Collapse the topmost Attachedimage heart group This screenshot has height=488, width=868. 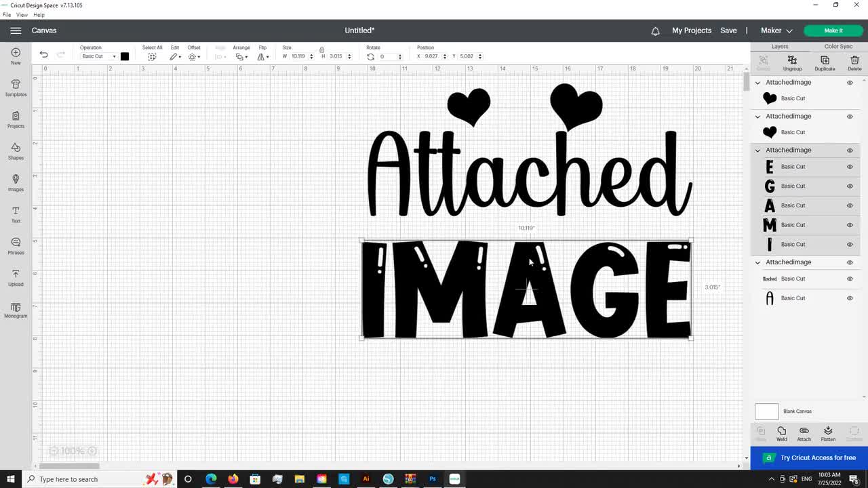(758, 82)
